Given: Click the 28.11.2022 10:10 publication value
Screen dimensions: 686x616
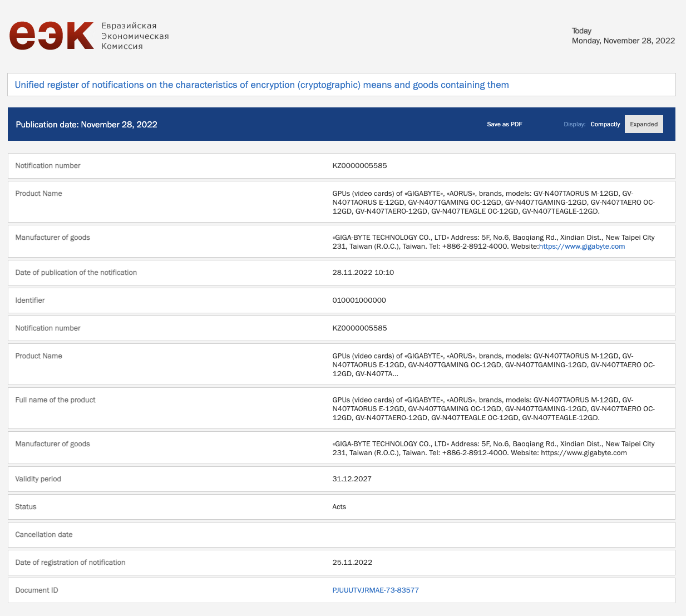Looking at the screenshot, I should pyautogui.click(x=363, y=273).
